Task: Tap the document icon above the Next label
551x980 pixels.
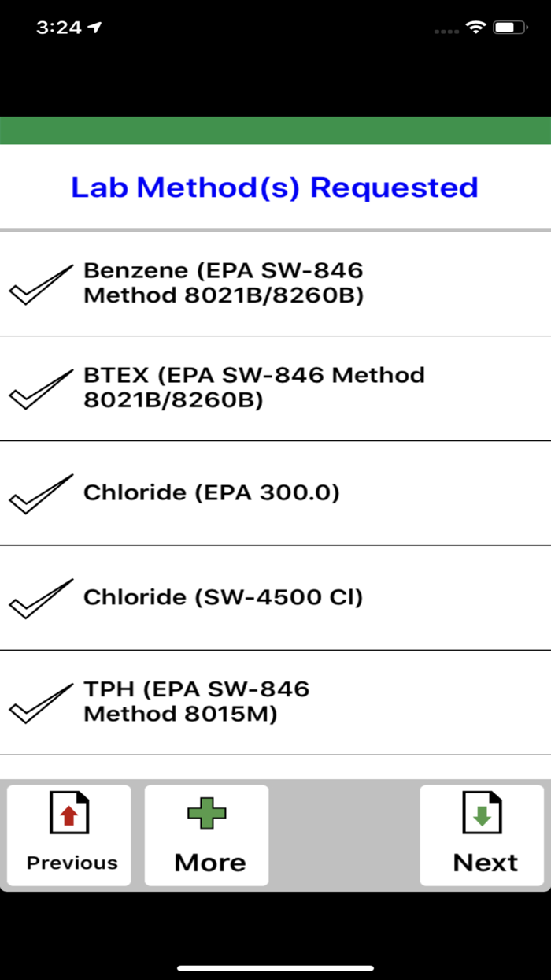Action: click(483, 812)
